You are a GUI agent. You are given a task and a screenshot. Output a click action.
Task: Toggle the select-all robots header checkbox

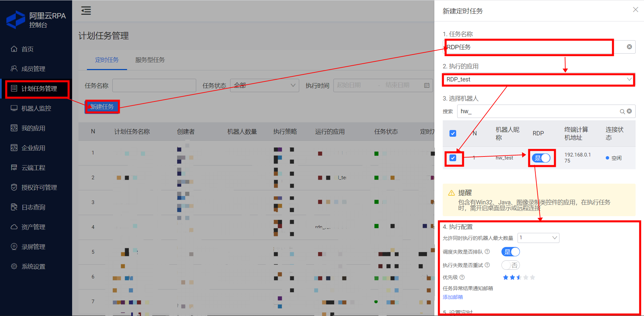(452, 133)
